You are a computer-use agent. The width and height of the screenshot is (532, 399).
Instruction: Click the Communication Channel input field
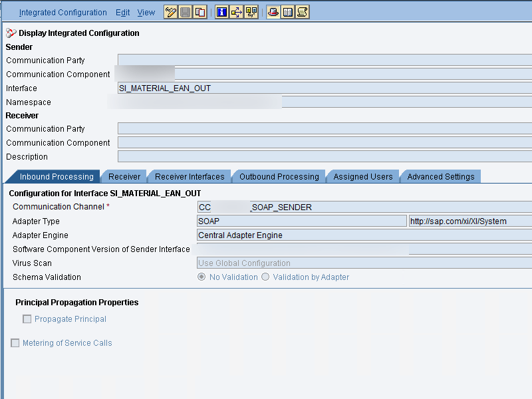tap(299, 207)
